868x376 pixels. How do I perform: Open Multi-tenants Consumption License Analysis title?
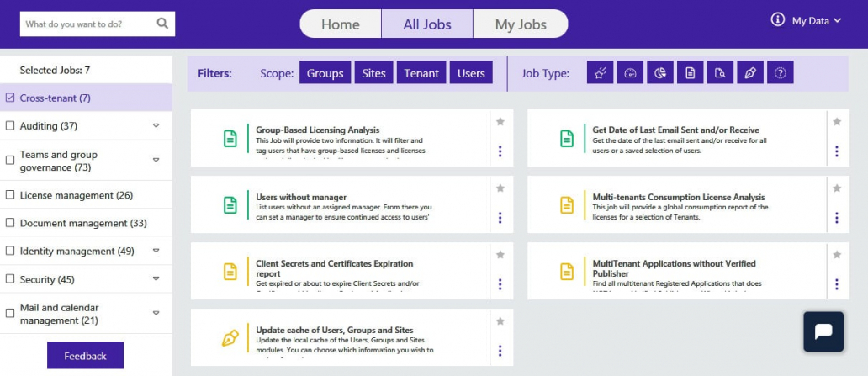point(679,197)
